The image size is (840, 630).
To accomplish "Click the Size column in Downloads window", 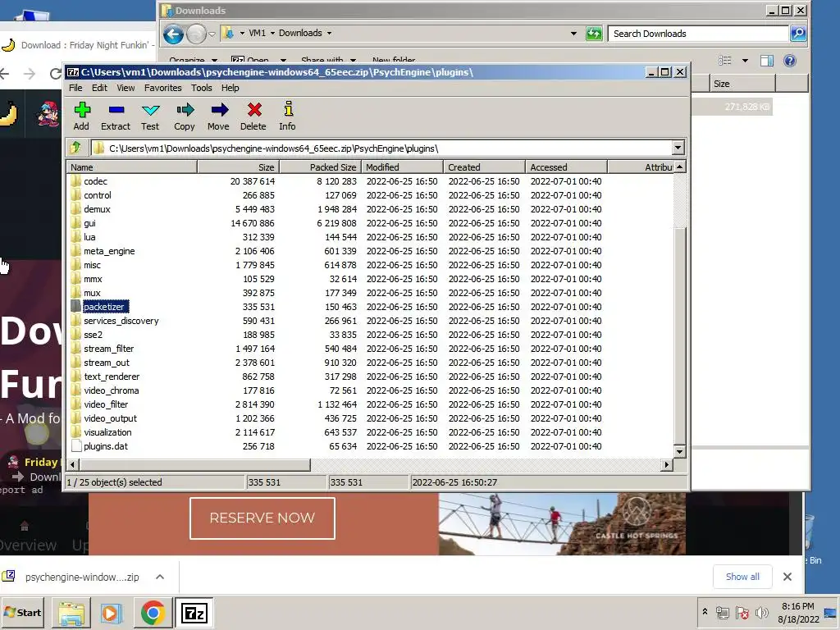I will (x=742, y=84).
